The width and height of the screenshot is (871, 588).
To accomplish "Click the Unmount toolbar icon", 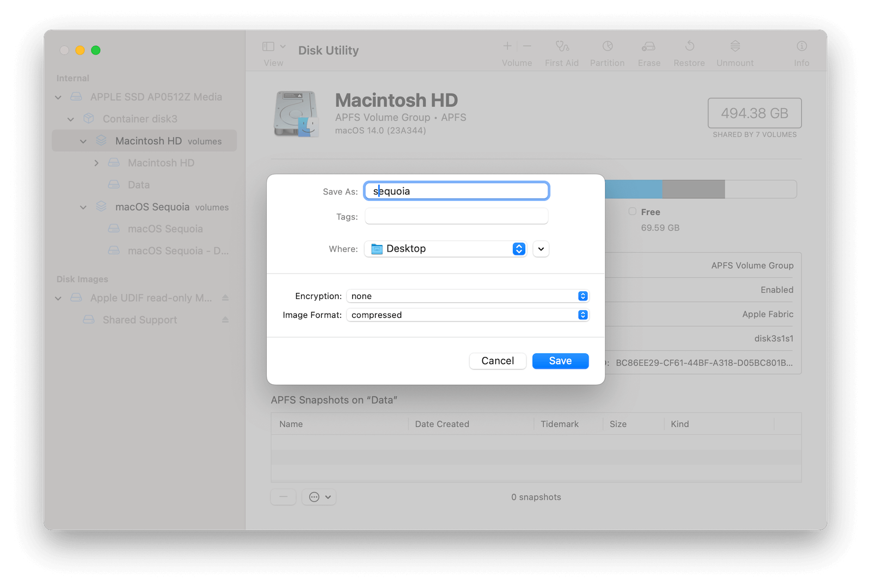I will click(x=735, y=46).
